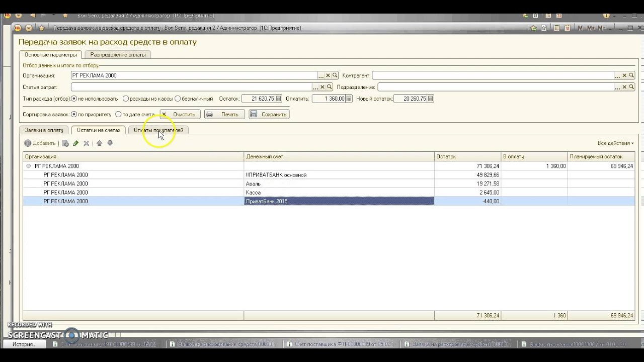The image size is (644, 362).
Task: Open choice list for Организация field
Action: tap(321, 75)
